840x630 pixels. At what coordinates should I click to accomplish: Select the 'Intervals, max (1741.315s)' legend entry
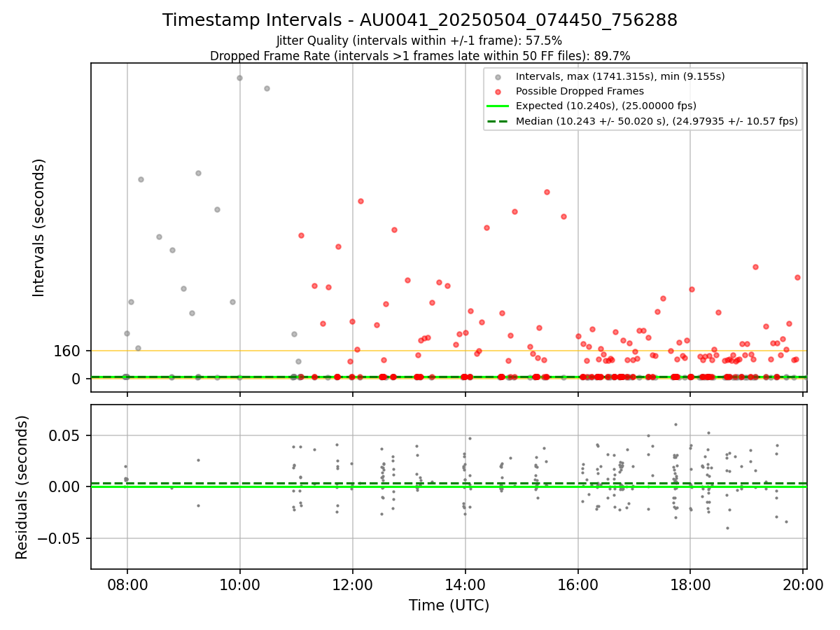(620, 76)
